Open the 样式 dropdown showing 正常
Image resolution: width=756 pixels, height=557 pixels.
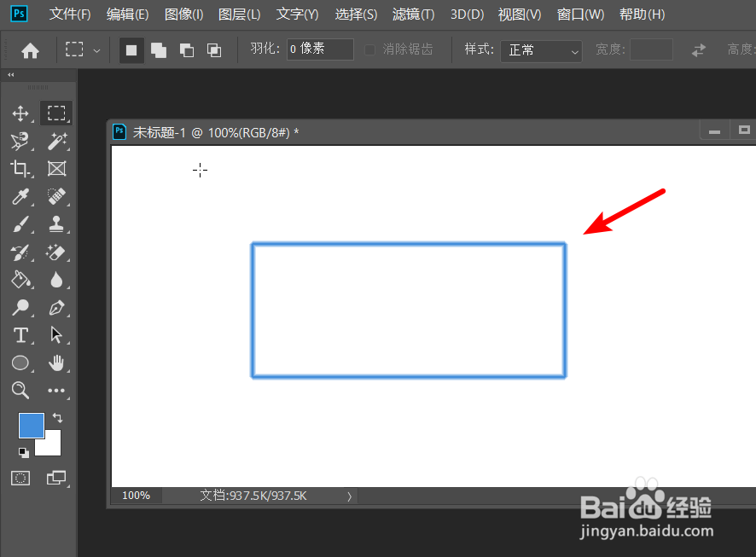coord(541,50)
